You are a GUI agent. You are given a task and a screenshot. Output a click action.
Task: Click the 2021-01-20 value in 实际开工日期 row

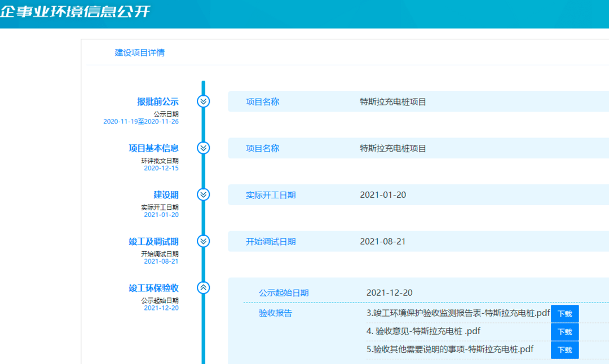click(383, 195)
